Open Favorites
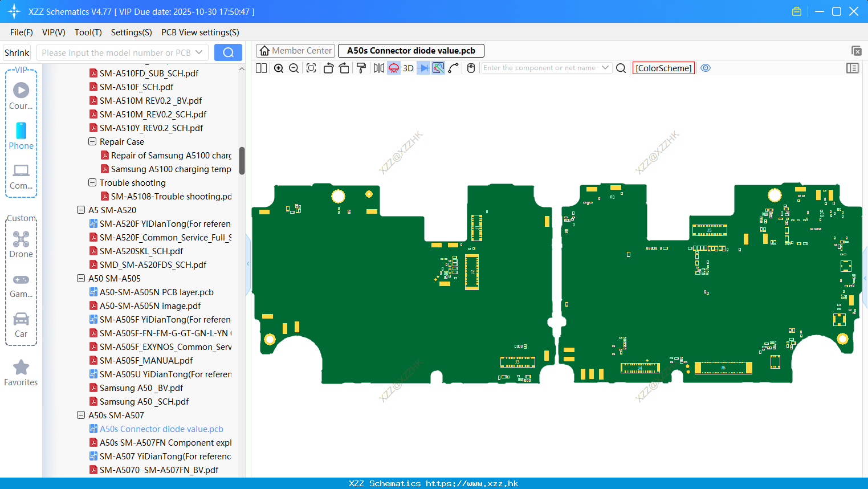The image size is (868, 489). [21, 373]
